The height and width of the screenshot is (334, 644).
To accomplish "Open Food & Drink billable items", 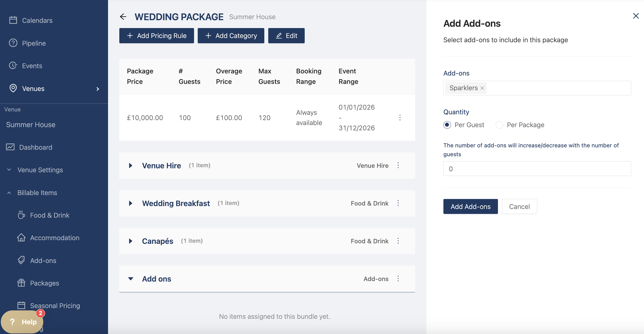I will tap(50, 215).
